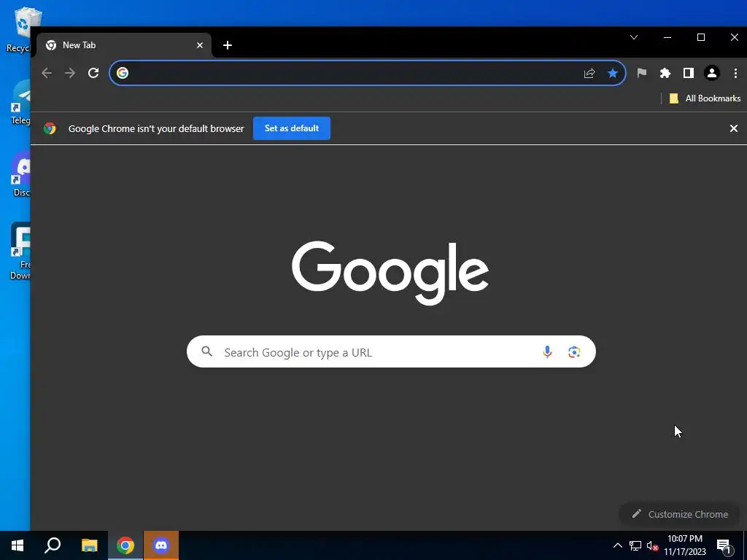Image resolution: width=747 pixels, height=560 pixels.
Task: Click the forward navigation arrow
Action: click(70, 73)
